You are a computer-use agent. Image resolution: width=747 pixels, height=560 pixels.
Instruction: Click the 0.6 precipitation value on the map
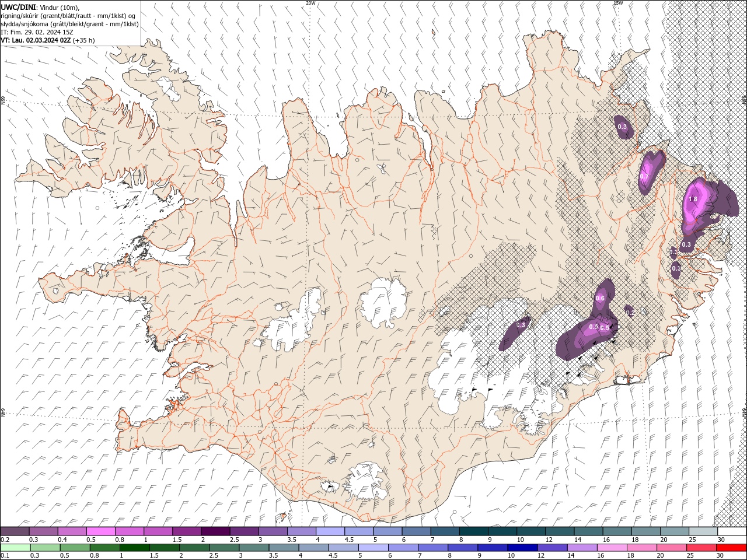tap(600, 299)
